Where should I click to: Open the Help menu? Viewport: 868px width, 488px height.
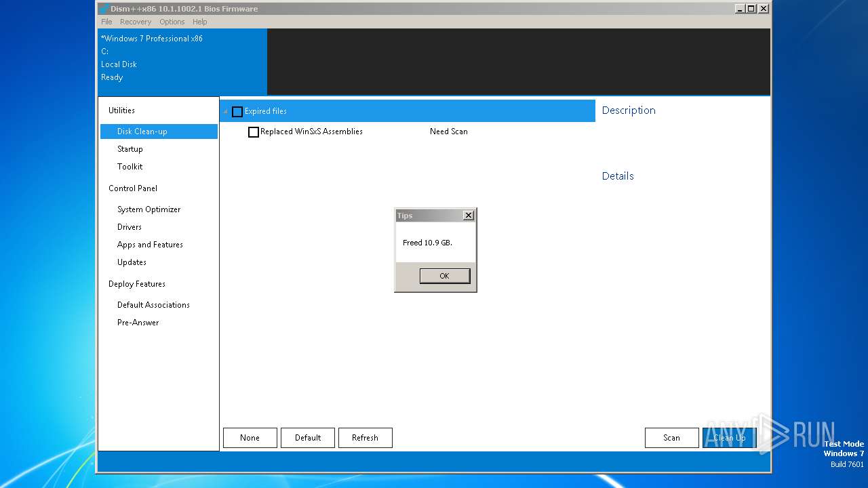pos(199,22)
